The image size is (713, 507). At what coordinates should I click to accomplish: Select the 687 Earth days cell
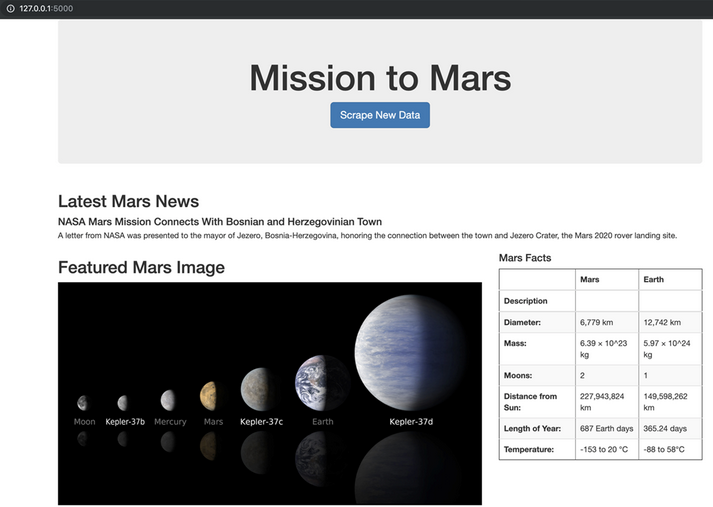607,428
